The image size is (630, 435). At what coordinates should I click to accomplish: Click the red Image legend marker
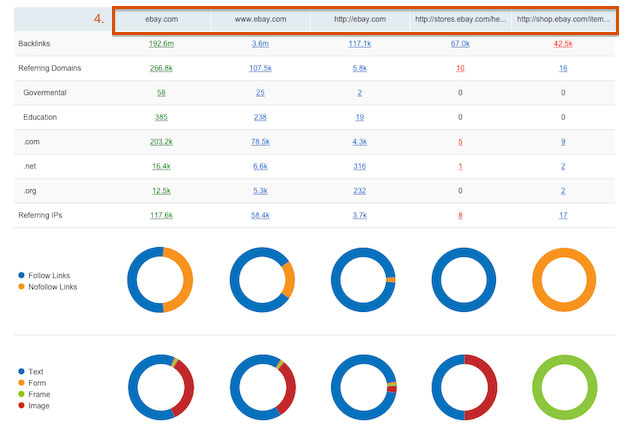22,406
